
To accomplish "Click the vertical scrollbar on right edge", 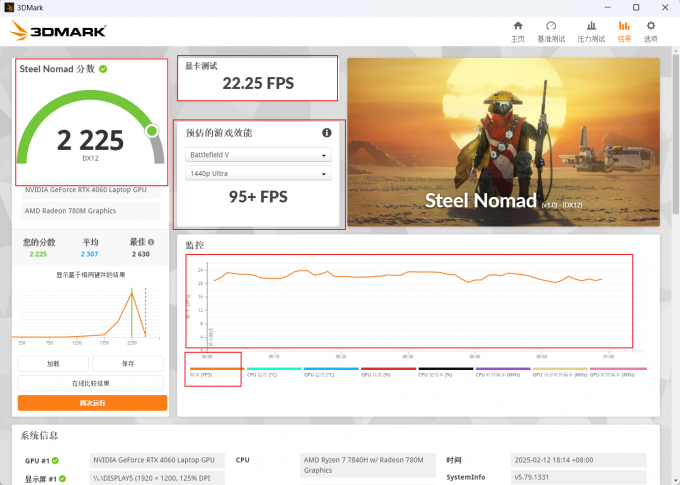I will [x=676, y=134].
